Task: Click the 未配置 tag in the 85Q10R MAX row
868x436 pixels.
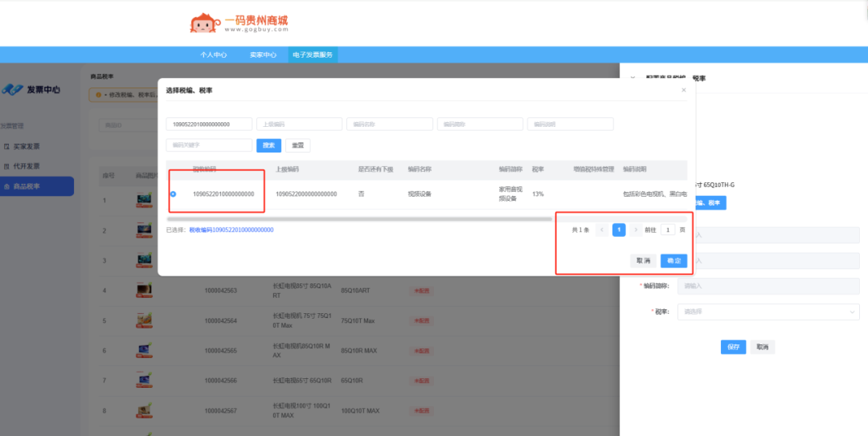Action: tap(420, 351)
